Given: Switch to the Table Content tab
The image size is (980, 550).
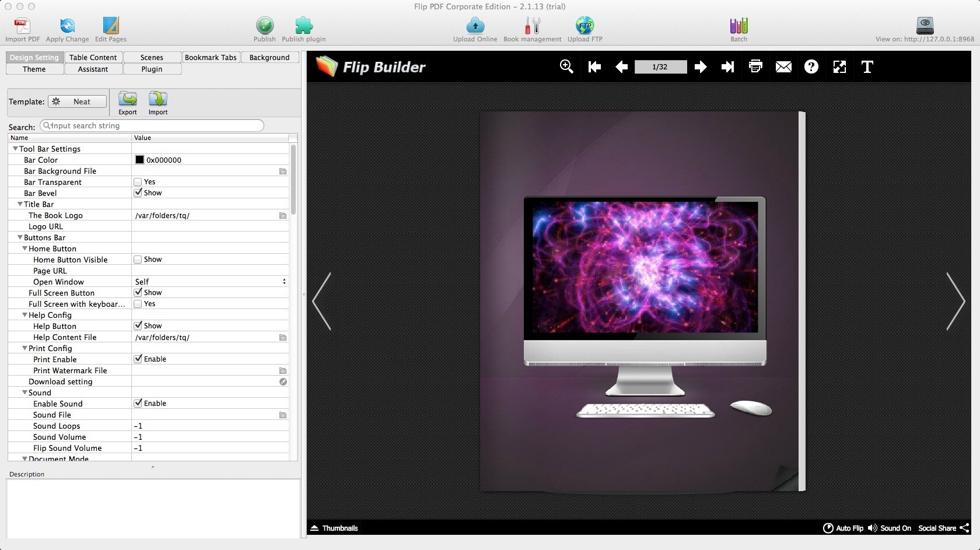Looking at the screenshot, I should tap(93, 57).
